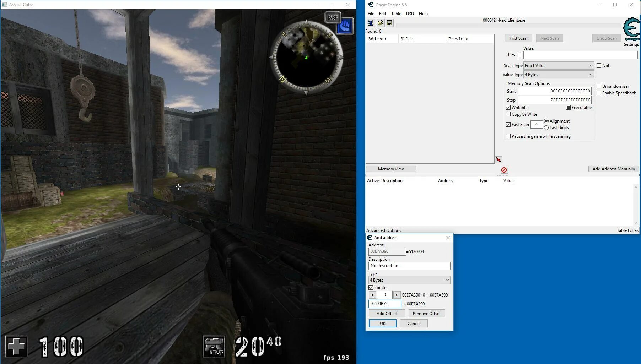Toggle the Hex checkbox
641x364 pixels.
coord(520,55)
